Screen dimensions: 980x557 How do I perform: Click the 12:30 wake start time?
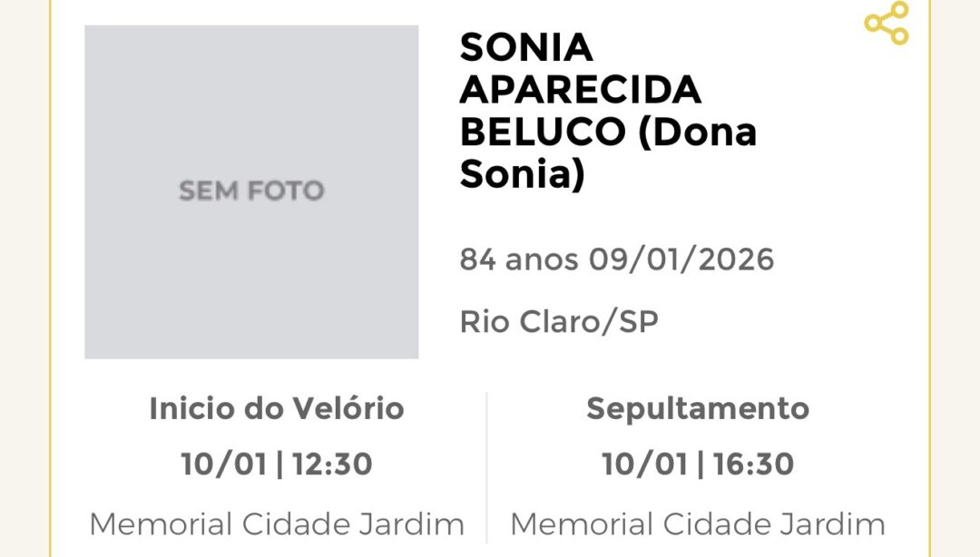332,465
